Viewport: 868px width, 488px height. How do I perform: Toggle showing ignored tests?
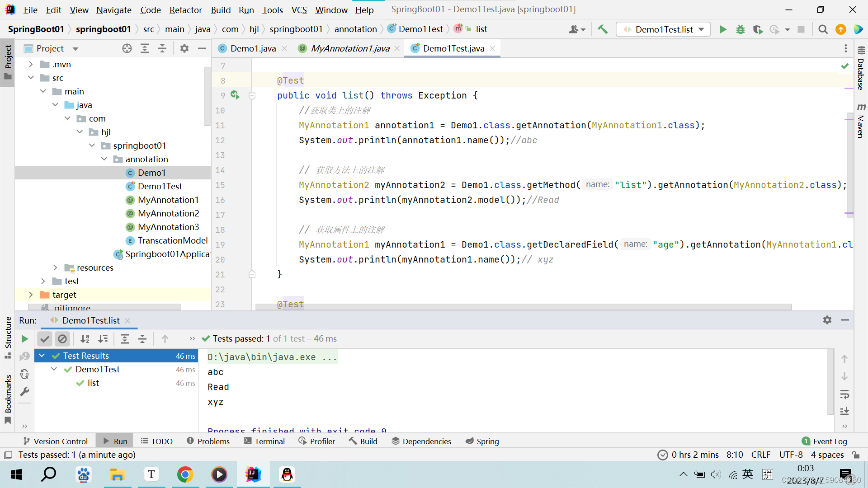62,338
